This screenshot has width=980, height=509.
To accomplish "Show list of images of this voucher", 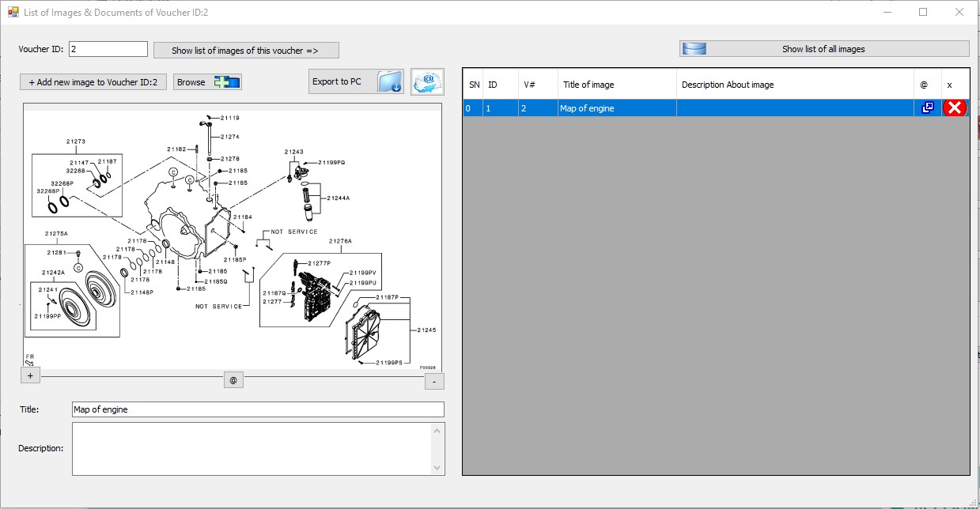I will click(246, 51).
